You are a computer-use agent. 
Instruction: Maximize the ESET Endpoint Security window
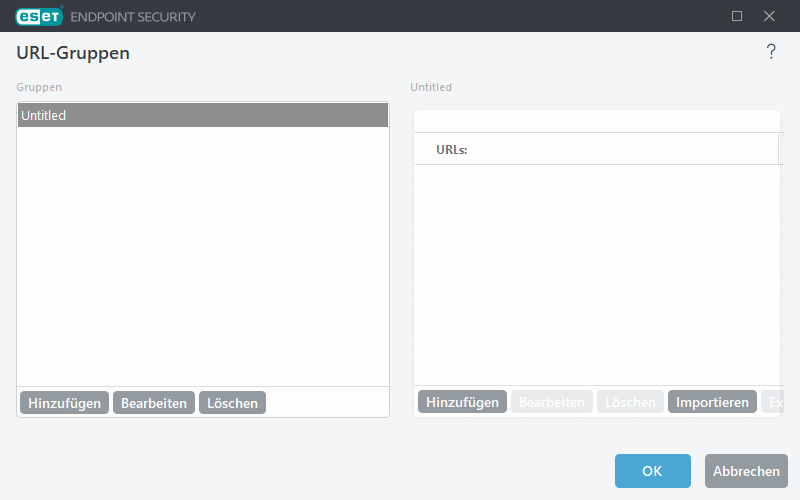(737, 16)
